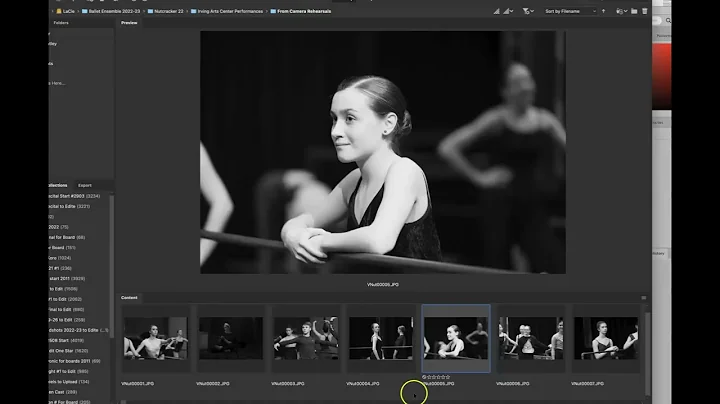This screenshot has width=720, height=404.
Task: Click the From Camera Rehearsals breadcrumb
Action: tap(301, 11)
